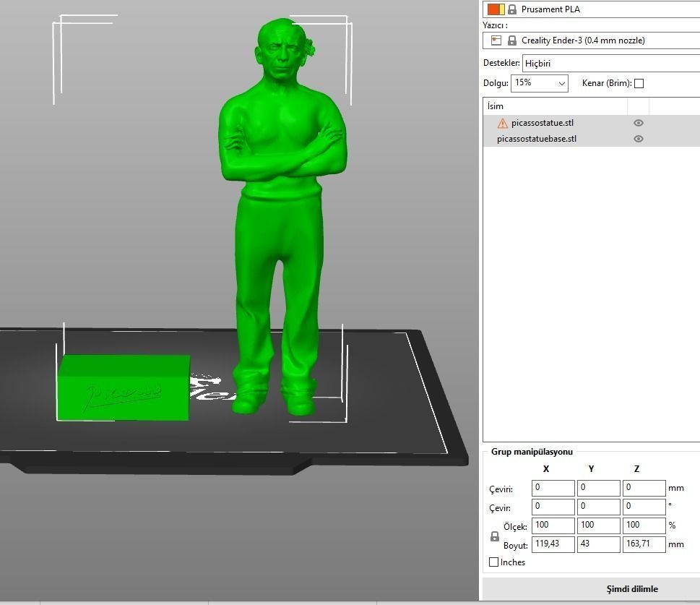
Task: Click the Ölçek Y scale field
Action: click(598, 525)
